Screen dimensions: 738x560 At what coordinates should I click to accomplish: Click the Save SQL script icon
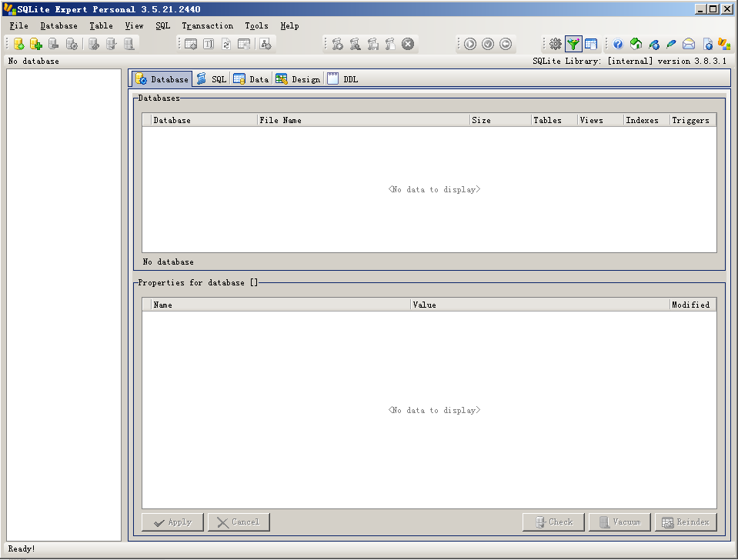point(372,44)
